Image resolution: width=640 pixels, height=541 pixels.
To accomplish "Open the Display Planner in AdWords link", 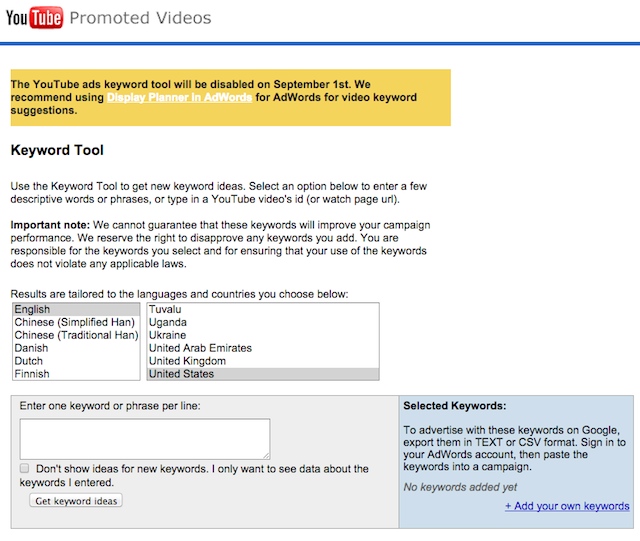I will (x=179, y=97).
